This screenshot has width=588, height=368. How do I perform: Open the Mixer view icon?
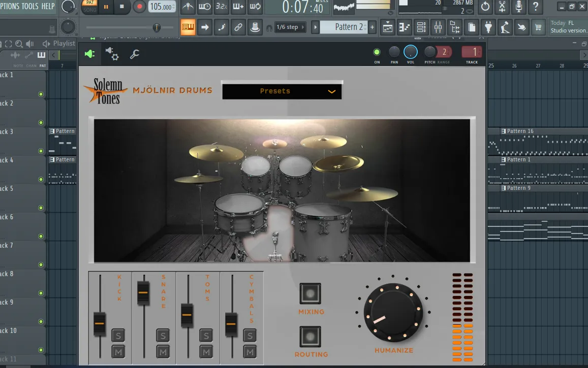(x=438, y=27)
